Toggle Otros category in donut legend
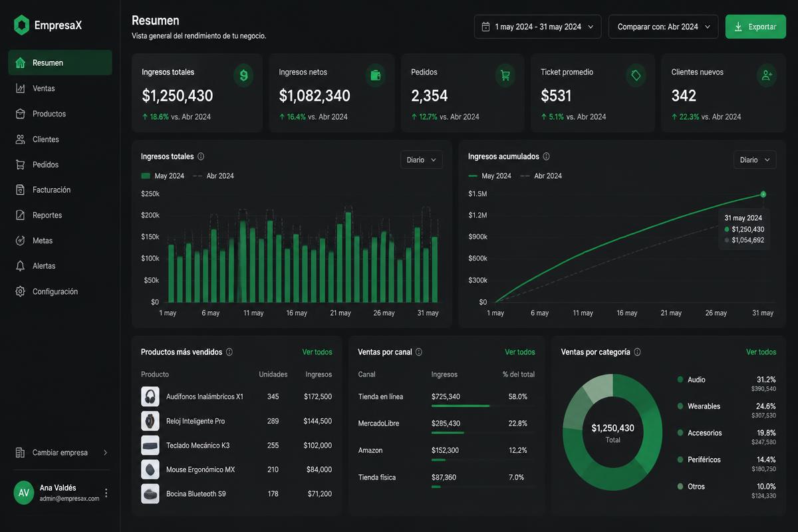This screenshot has width=798, height=532. click(x=691, y=486)
